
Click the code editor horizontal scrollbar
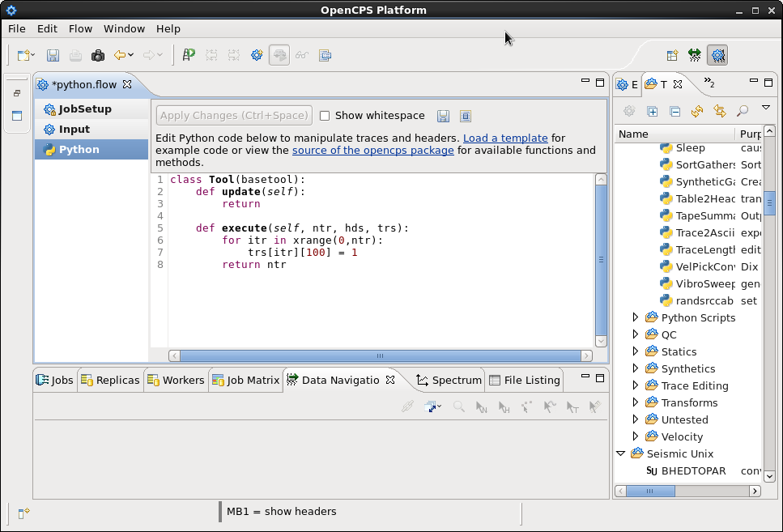(380, 355)
